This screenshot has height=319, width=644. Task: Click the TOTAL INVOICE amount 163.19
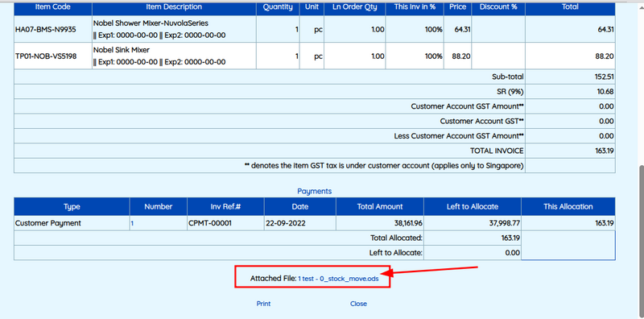coord(605,151)
